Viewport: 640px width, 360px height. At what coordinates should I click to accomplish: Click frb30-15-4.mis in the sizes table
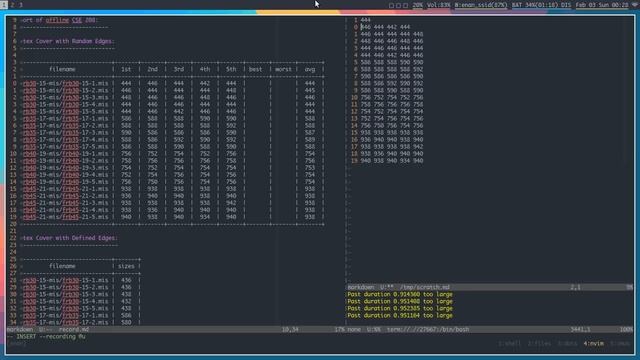[x=65, y=301]
